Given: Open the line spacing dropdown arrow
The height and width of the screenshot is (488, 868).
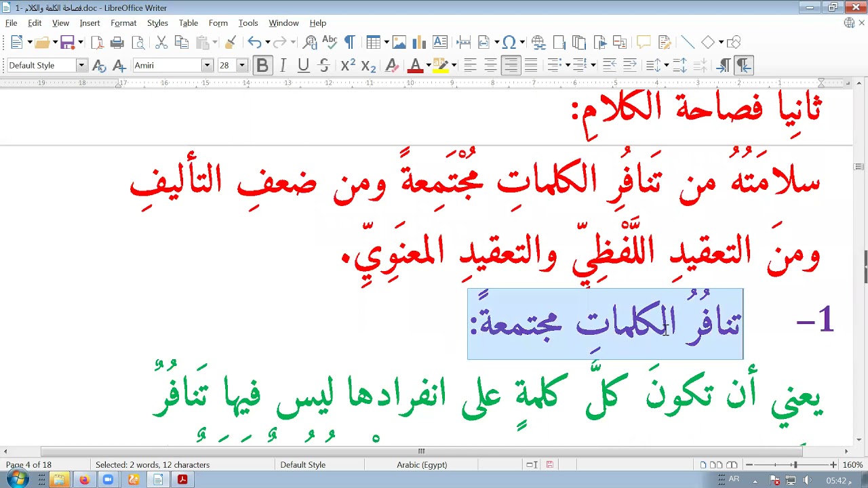Looking at the screenshot, I should [667, 66].
